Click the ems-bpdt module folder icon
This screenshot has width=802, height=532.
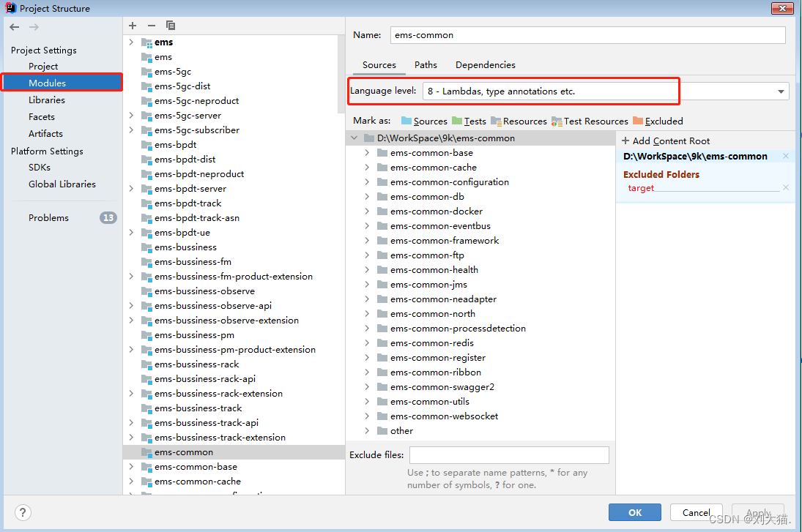click(x=146, y=145)
